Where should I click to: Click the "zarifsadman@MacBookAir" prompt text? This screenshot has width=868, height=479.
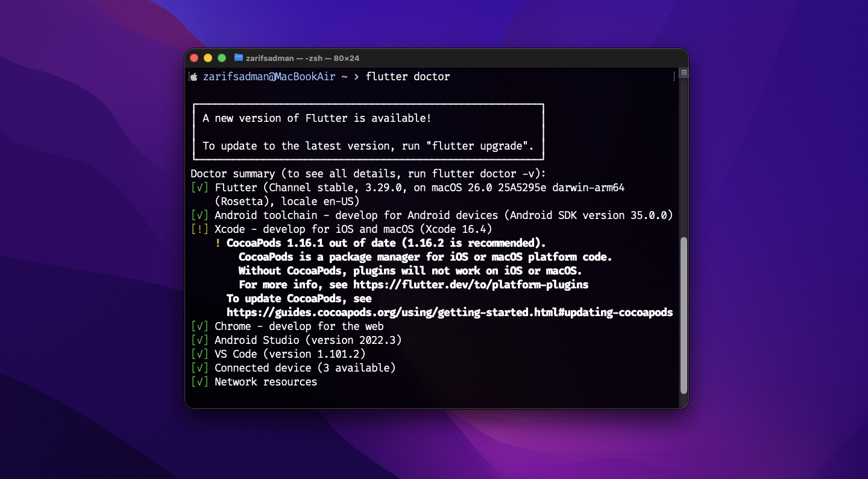[x=269, y=77]
